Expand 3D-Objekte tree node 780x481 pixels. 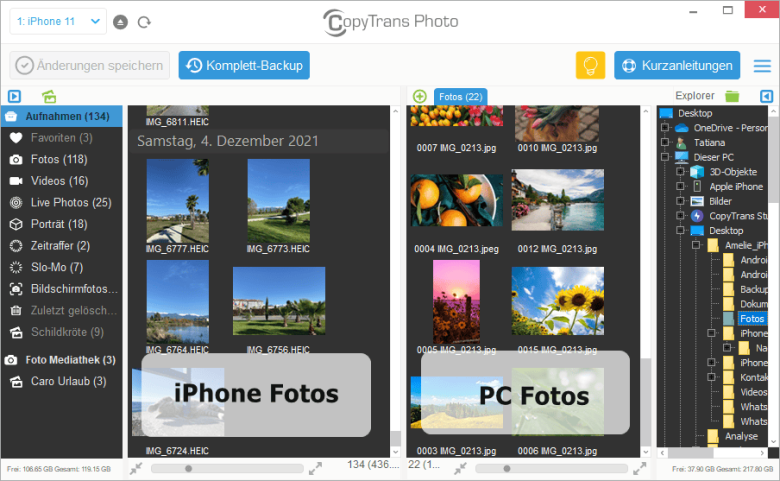pos(681,172)
